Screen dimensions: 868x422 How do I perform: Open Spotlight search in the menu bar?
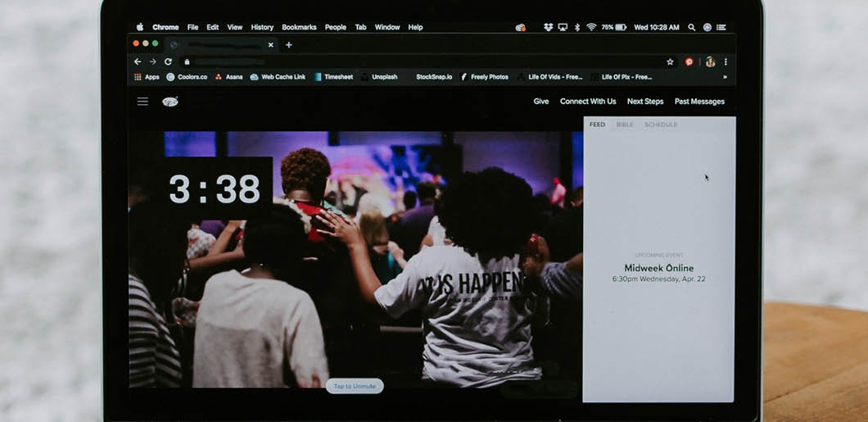[x=692, y=27]
